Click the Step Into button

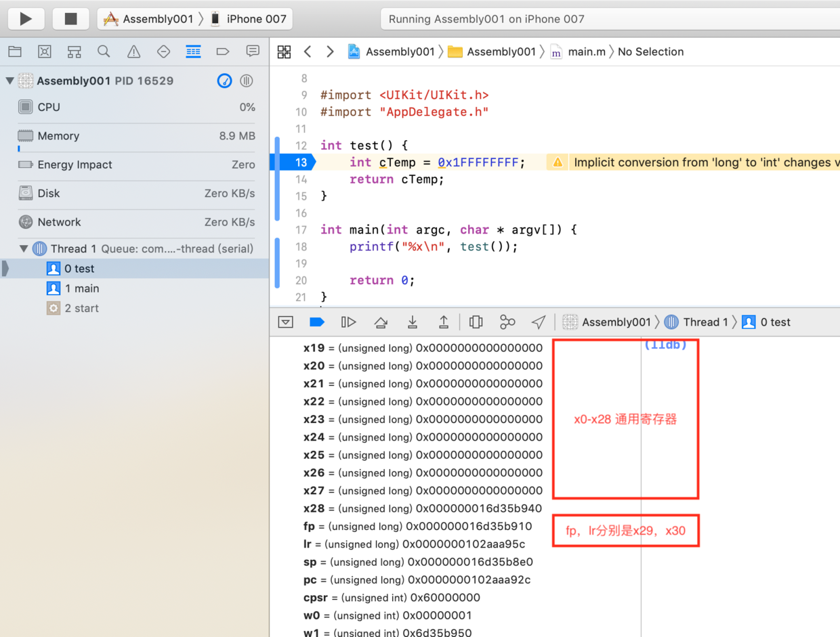coord(412,322)
